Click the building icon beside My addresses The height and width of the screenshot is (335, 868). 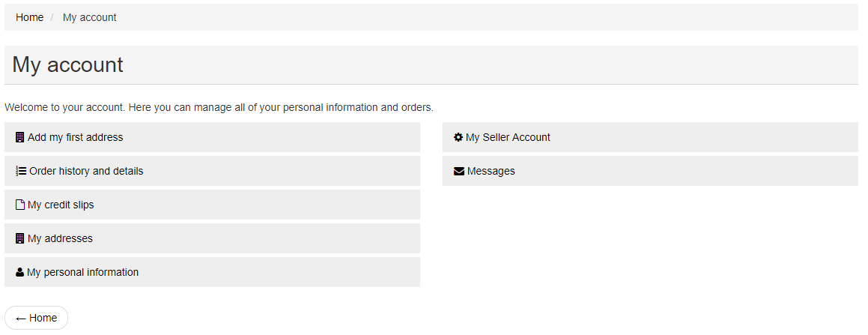[x=20, y=238]
